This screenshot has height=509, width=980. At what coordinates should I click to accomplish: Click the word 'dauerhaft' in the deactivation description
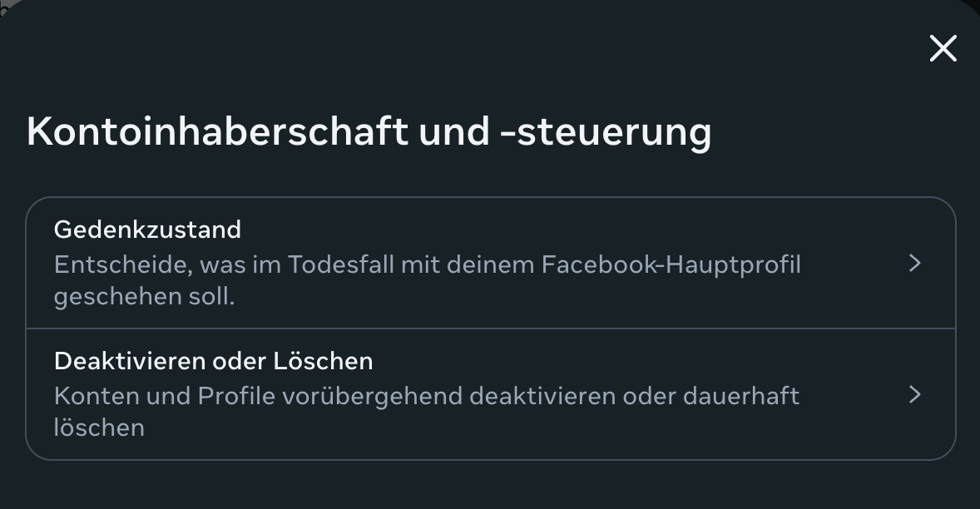coord(740,396)
